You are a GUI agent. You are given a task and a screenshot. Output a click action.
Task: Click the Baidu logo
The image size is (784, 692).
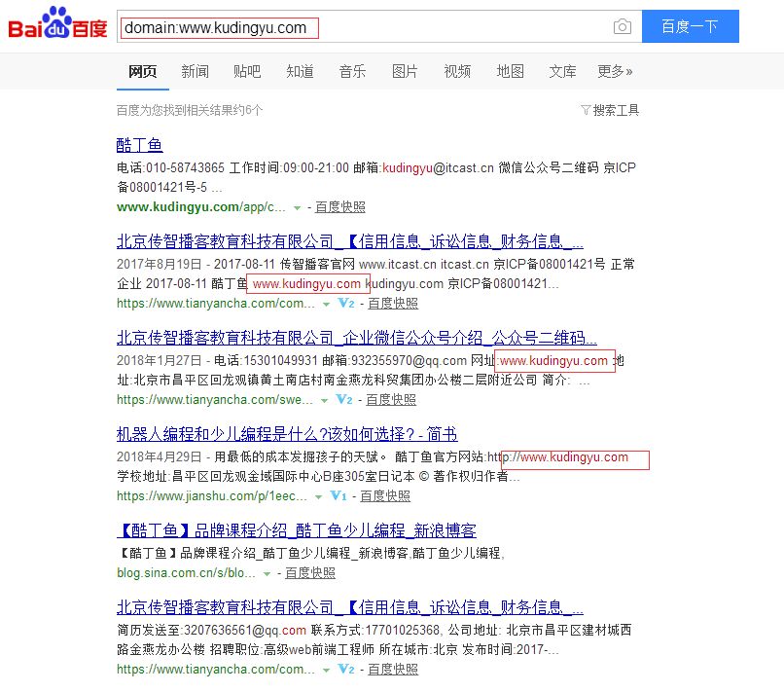(57, 23)
